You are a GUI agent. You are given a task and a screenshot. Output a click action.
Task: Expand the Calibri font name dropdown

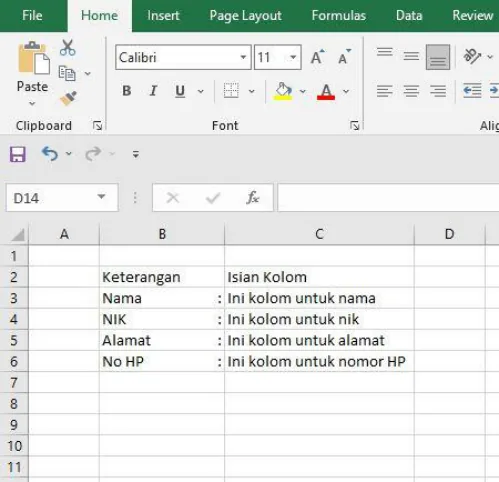[243, 57]
